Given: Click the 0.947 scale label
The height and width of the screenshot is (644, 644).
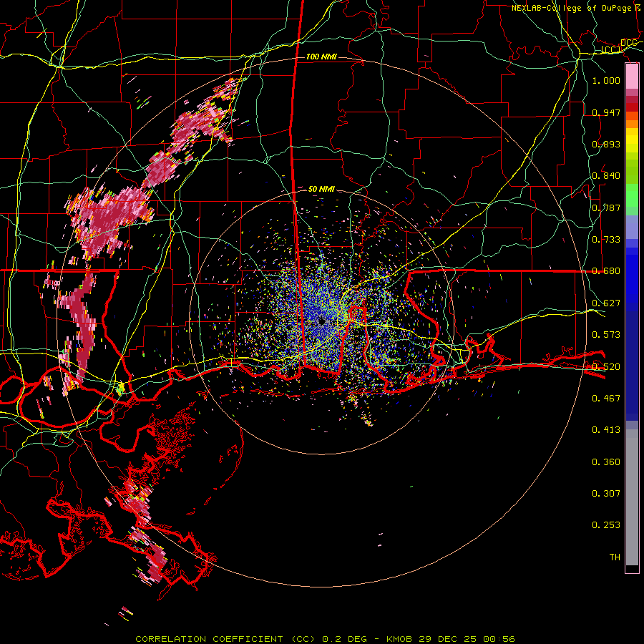Looking at the screenshot, I should tap(606, 112).
